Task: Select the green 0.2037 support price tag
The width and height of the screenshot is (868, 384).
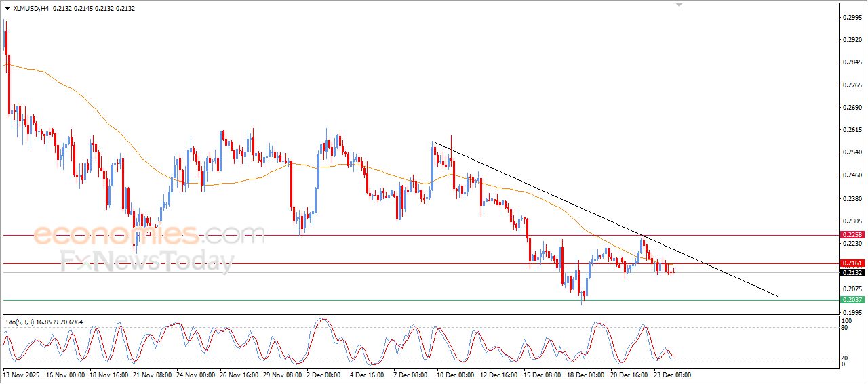Action: [852, 299]
